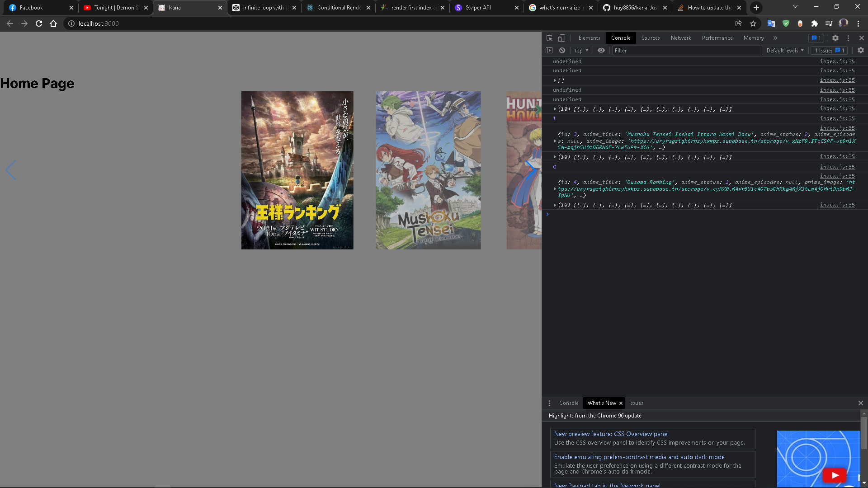This screenshot has width=868, height=488.
Task: Open the Network panel tab
Action: tap(681, 38)
